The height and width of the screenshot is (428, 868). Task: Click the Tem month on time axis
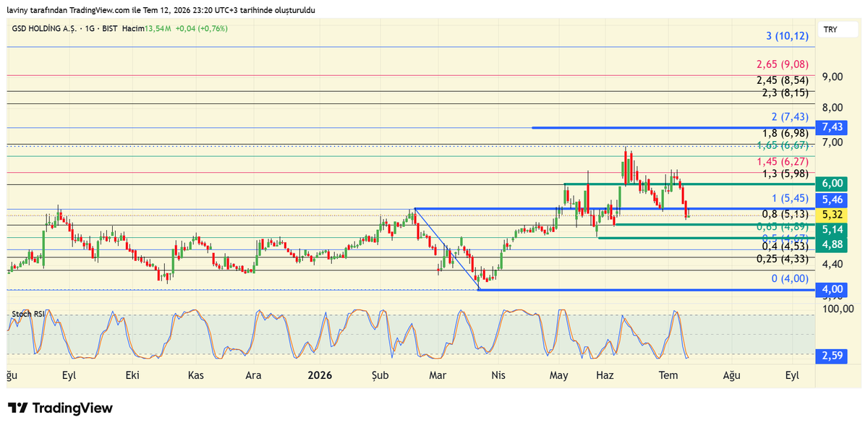pos(668,375)
